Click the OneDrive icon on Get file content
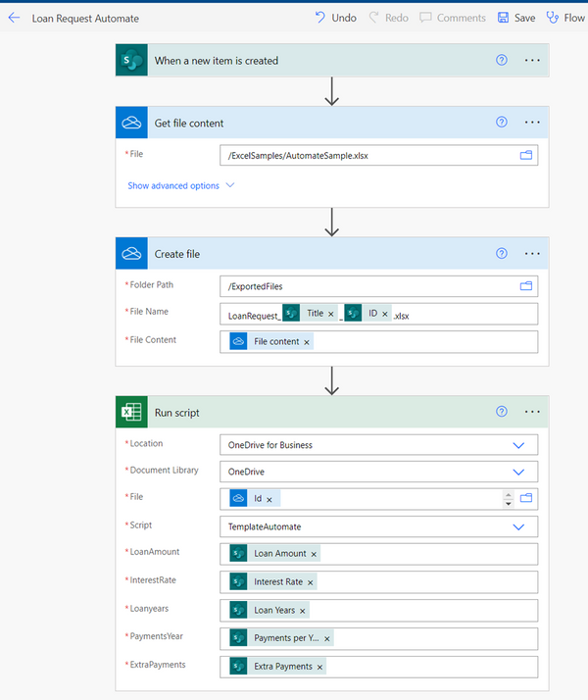Viewport: 588px width, 700px height. pos(131,123)
